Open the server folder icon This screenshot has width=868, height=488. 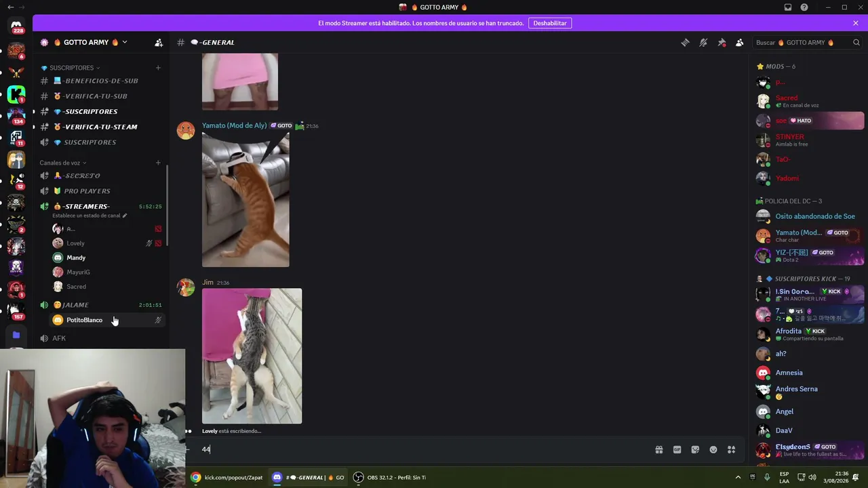16,335
